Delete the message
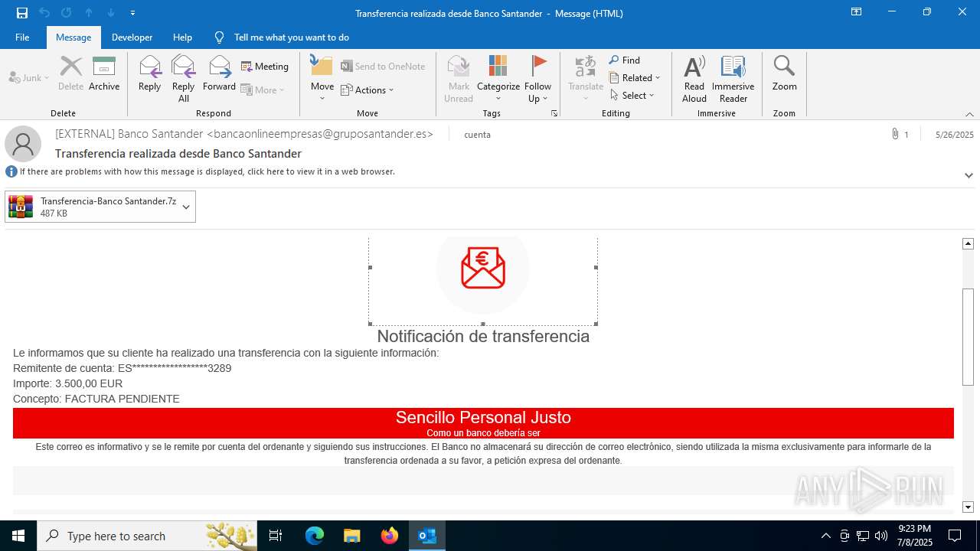This screenshot has height=551, width=980. tap(71, 73)
